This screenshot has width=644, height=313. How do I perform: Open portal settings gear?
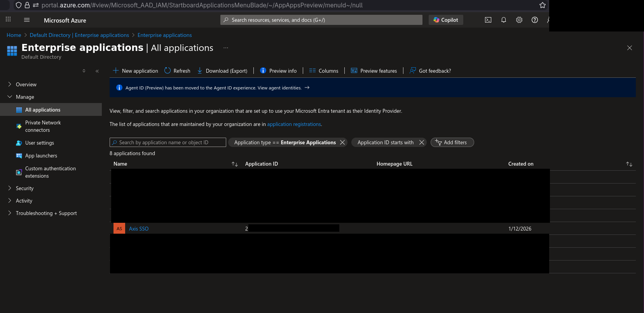[519, 20]
